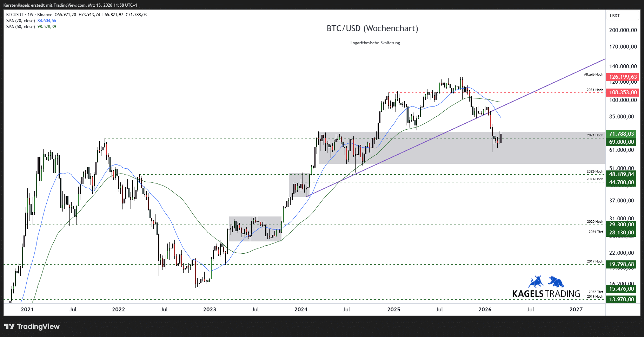Click the 2026 label on time axis
Screen dimensions: 644x337
click(485, 310)
